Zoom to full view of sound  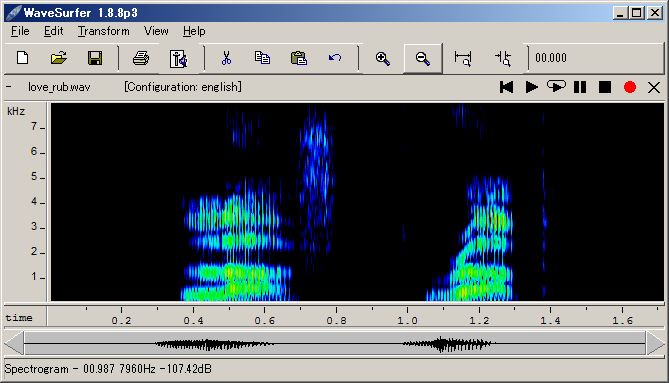pos(463,58)
